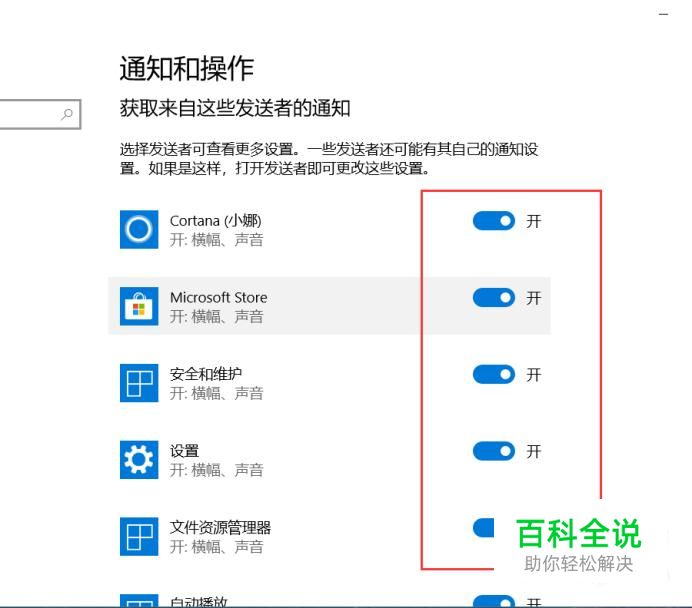Click 开 label beside Cortana toggle
This screenshot has width=692, height=608.
[534, 221]
